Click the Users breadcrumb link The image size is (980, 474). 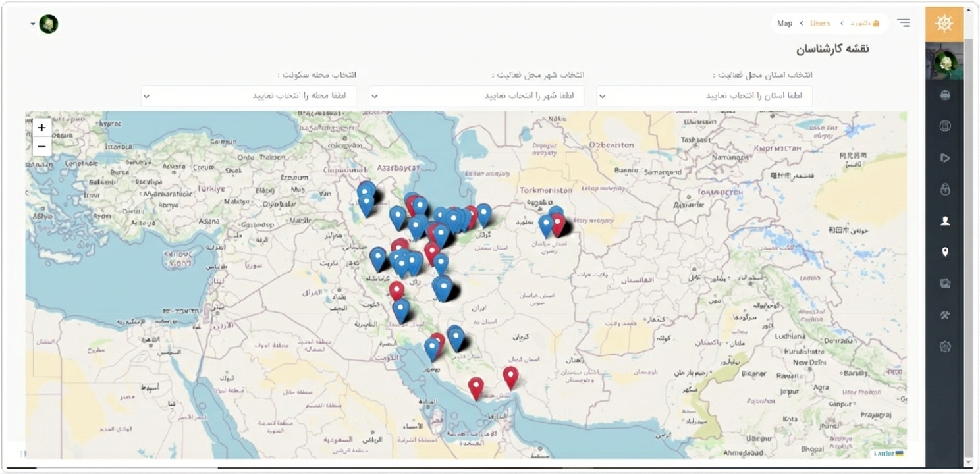(x=820, y=24)
